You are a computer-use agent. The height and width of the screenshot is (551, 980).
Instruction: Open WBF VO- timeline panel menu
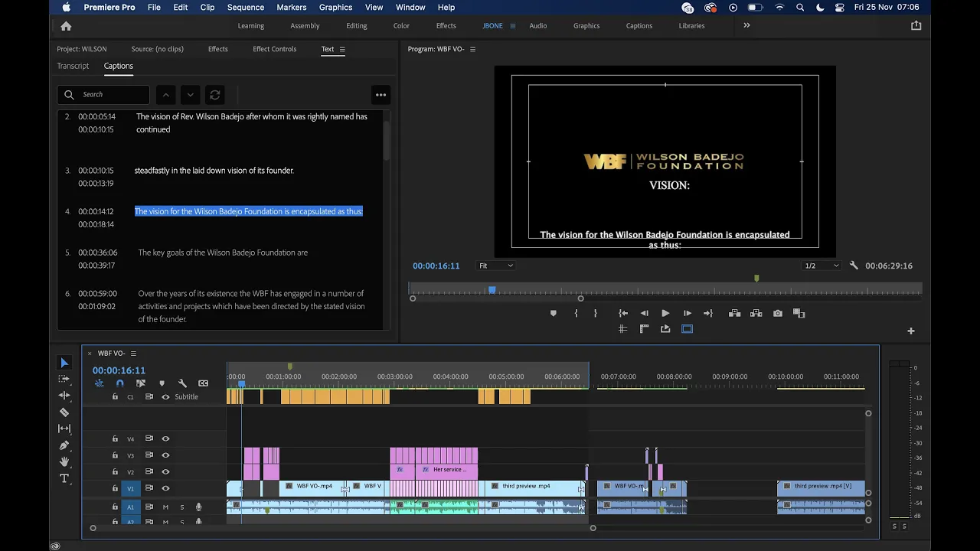click(133, 354)
